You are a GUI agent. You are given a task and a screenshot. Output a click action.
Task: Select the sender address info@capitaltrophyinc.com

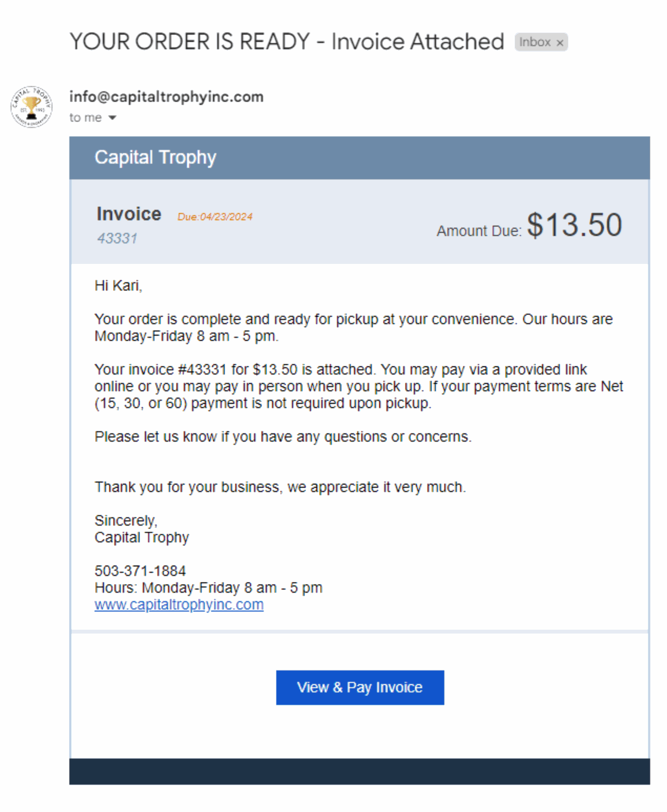click(166, 97)
